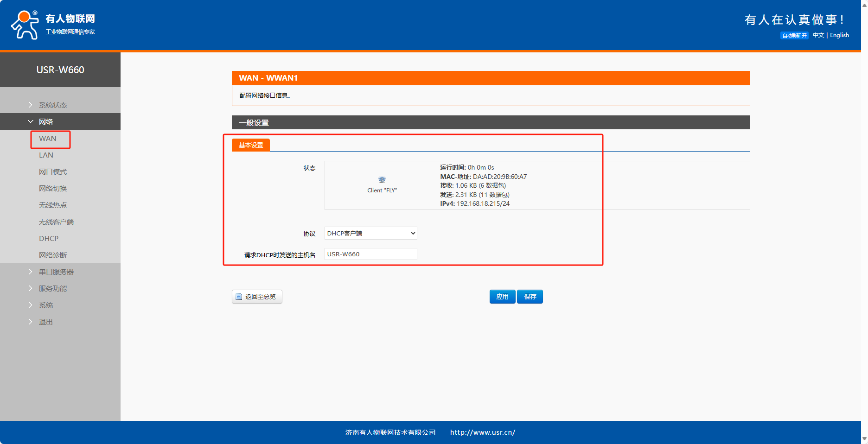Open the 协议 protocol dropdown
Image resolution: width=868 pixels, height=444 pixels.
(x=370, y=233)
